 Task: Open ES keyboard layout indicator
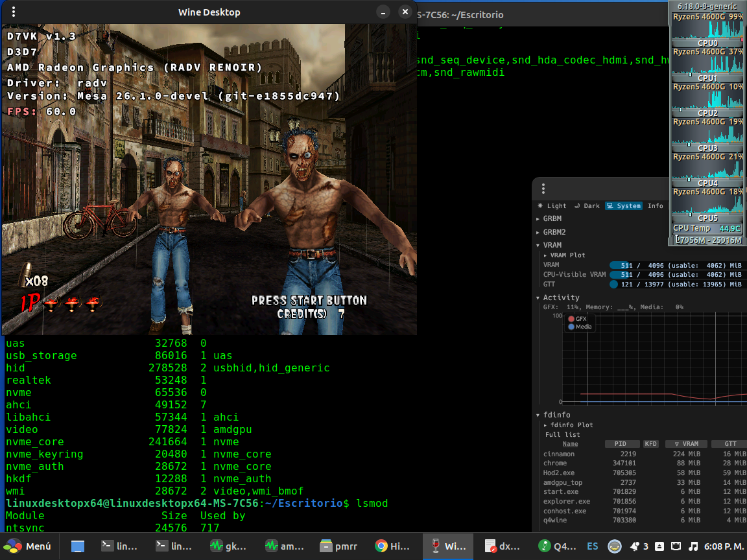tap(592, 546)
